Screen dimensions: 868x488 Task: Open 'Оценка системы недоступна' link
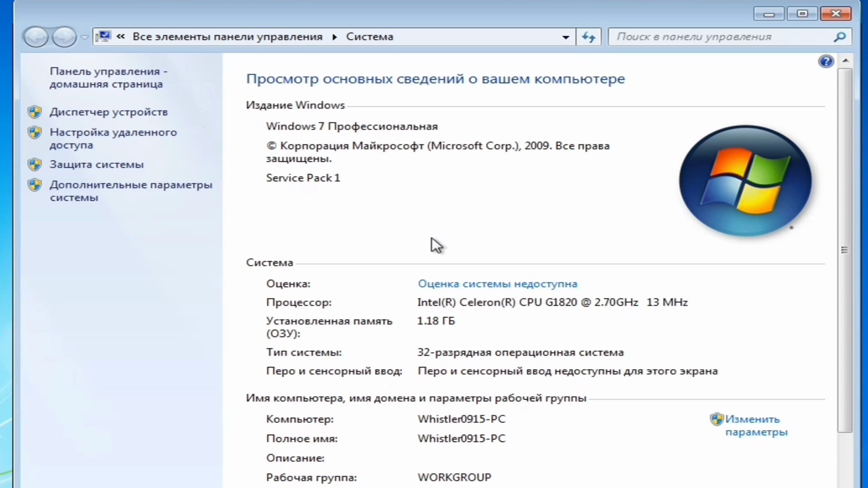tap(497, 284)
